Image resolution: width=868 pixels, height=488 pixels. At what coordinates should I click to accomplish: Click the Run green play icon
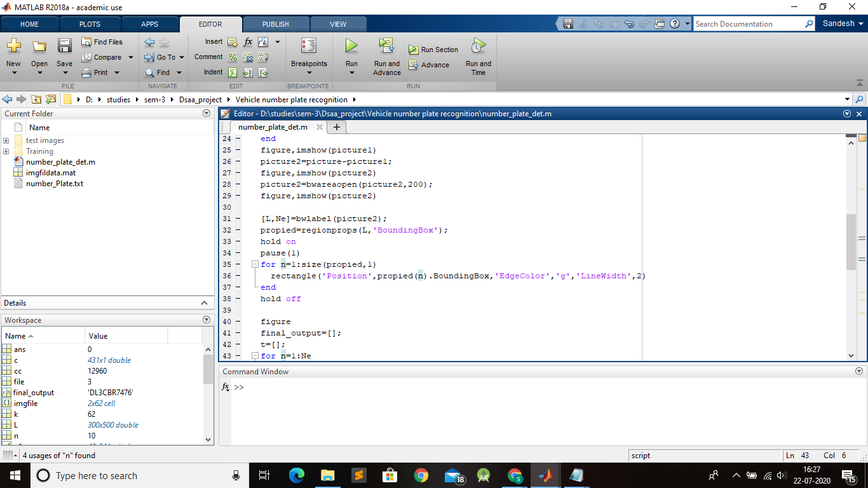(351, 46)
